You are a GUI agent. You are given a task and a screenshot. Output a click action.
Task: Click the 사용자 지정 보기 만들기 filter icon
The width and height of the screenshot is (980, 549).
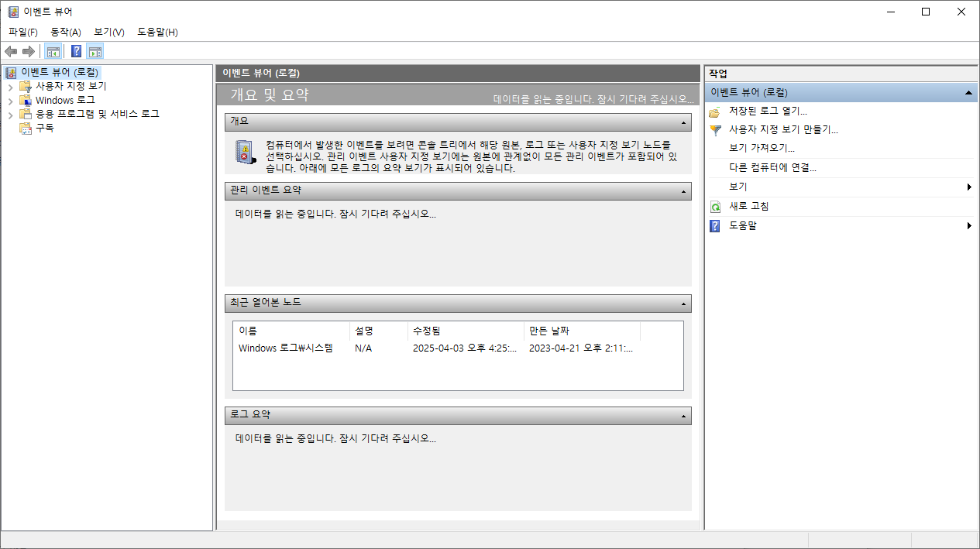click(714, 129)
